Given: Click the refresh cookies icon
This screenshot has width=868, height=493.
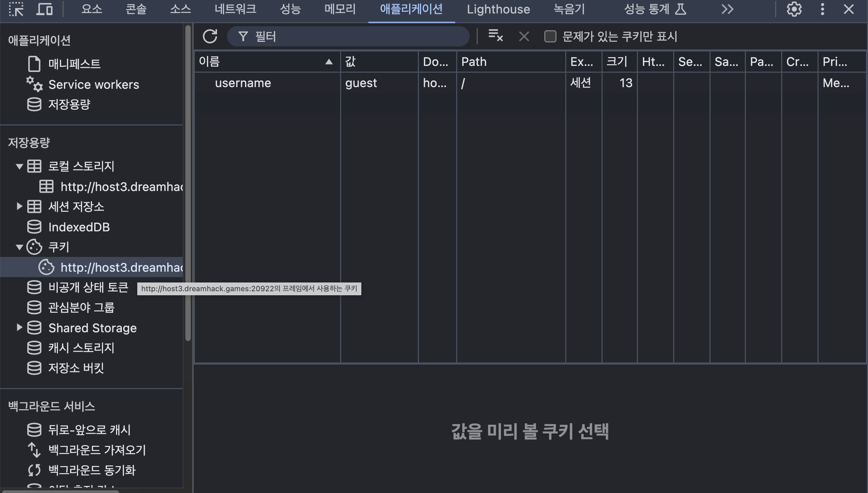Looking at the screenshot, I should tap(210, 36).
